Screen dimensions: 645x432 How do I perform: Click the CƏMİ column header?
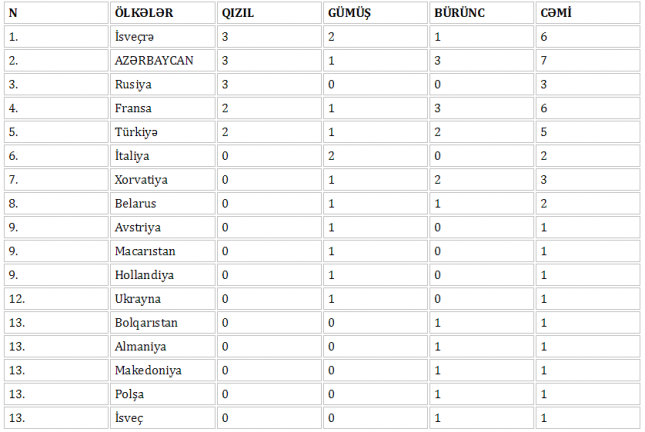(x=553, y=13)
